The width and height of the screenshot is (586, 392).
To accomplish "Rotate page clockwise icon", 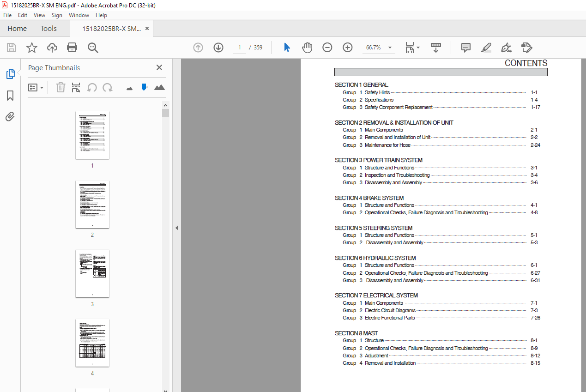I will 108,87.
